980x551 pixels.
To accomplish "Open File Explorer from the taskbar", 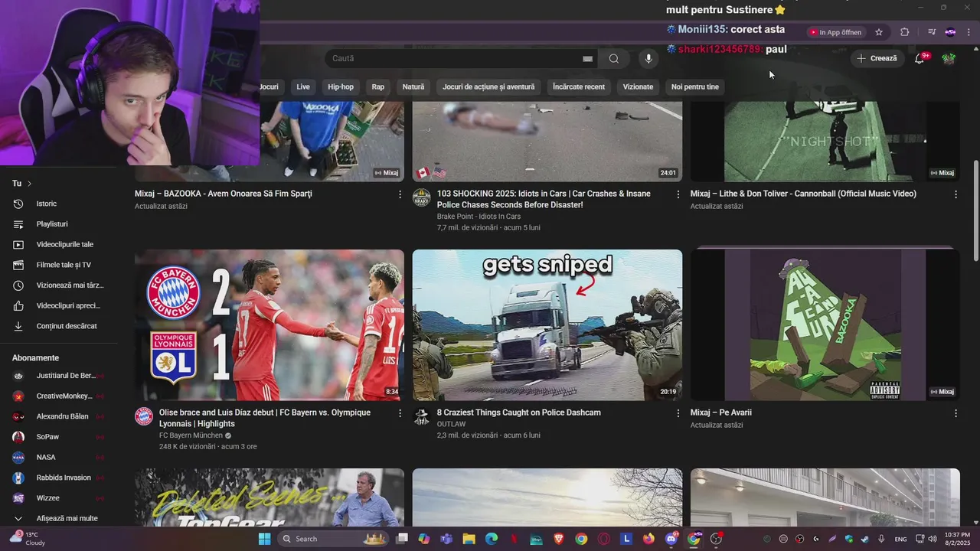I will 469,539.
